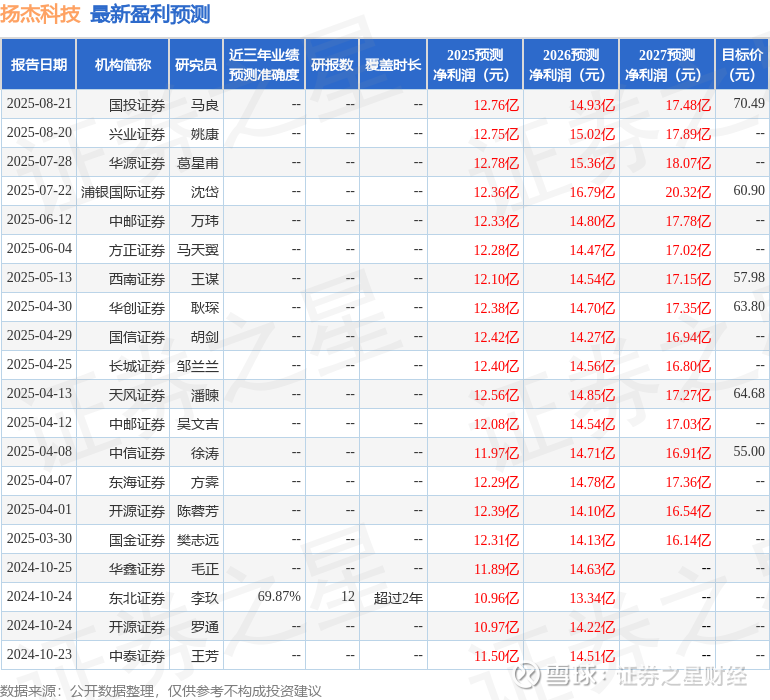Select the 长城证券 institution cell
The height and width of the screenshot is (700, 770).
[x=123, y=365]
